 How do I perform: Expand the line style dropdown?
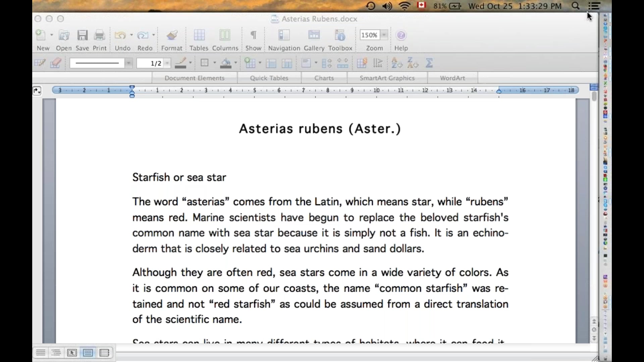(x=128, y=63)
